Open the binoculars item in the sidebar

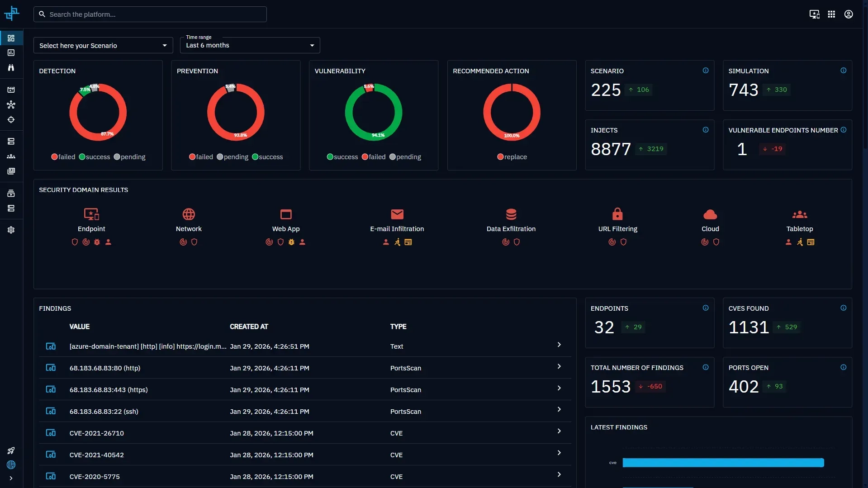[11, 68]
